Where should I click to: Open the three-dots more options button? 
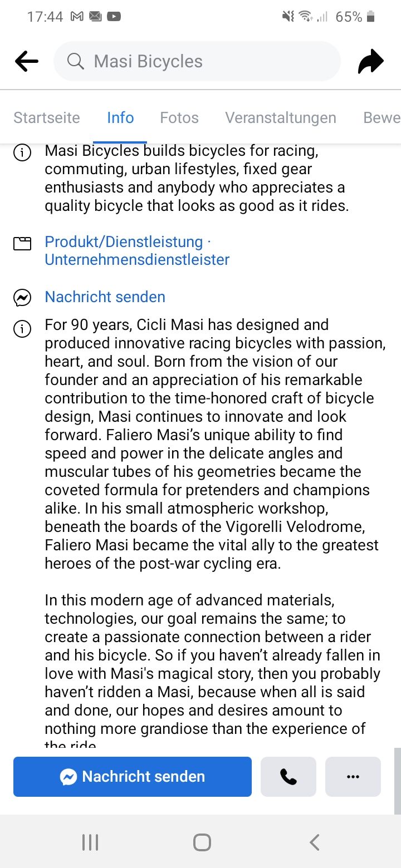(x=353, y=777)
